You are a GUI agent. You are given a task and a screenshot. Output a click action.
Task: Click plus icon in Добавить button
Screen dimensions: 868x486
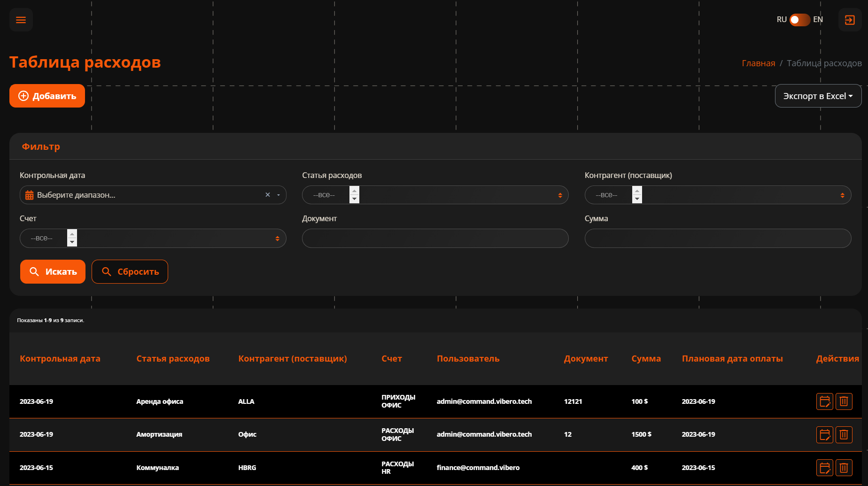23,96
